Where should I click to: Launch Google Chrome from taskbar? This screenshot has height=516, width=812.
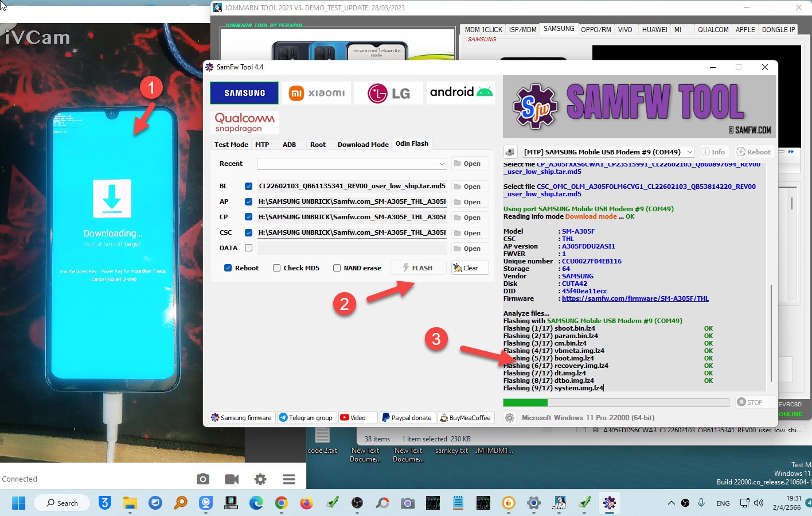[x=281, y=503]
